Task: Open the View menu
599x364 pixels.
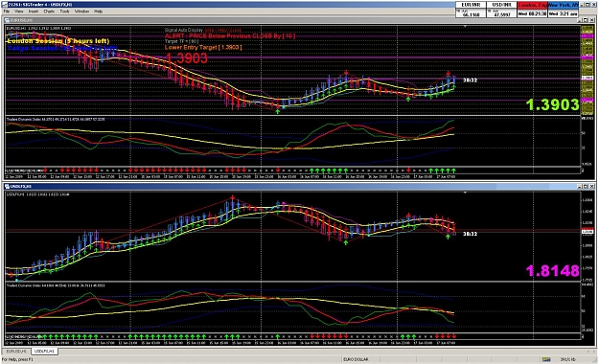Action: point(19,11)
